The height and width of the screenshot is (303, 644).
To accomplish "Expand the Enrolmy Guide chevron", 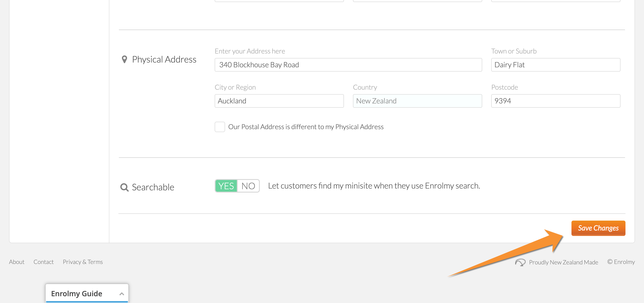I will [x=122, y=294].
